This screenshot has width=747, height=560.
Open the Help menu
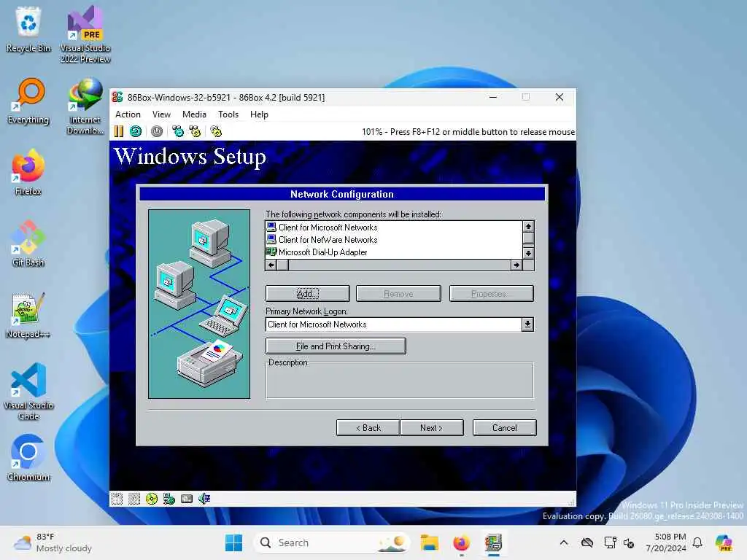pos(259,114)
